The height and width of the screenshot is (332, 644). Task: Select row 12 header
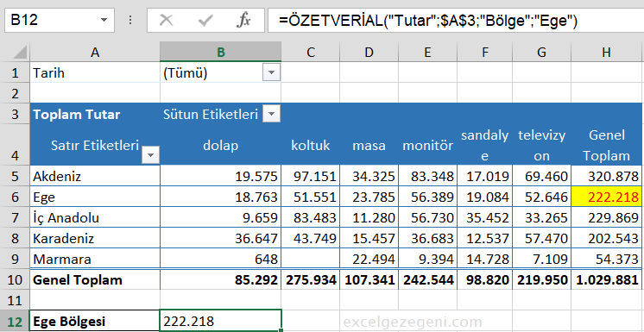tap(15, 322)
